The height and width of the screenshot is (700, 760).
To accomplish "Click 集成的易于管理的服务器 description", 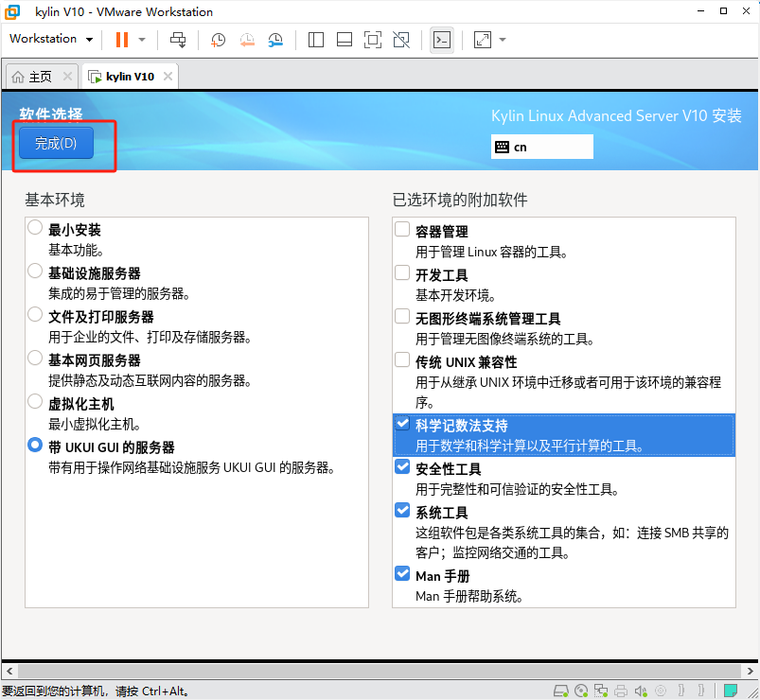I will (118, 294).
